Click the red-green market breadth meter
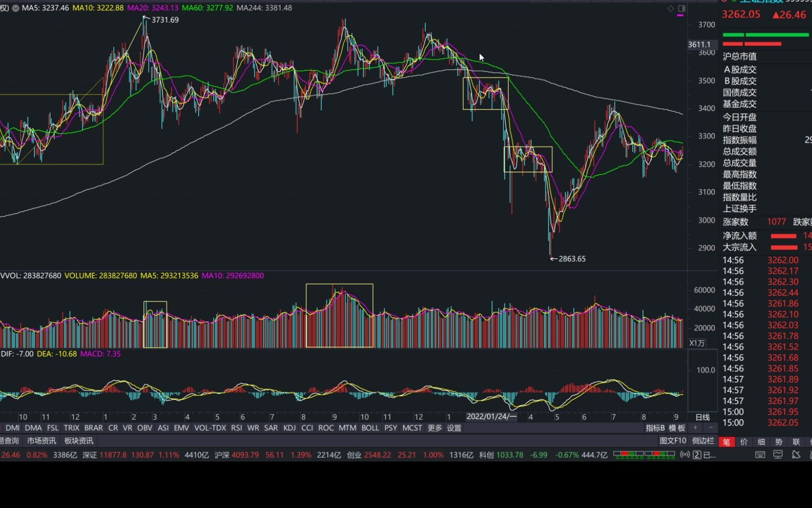812x508 pixels. pyautogui.click(x=644, y=454)
